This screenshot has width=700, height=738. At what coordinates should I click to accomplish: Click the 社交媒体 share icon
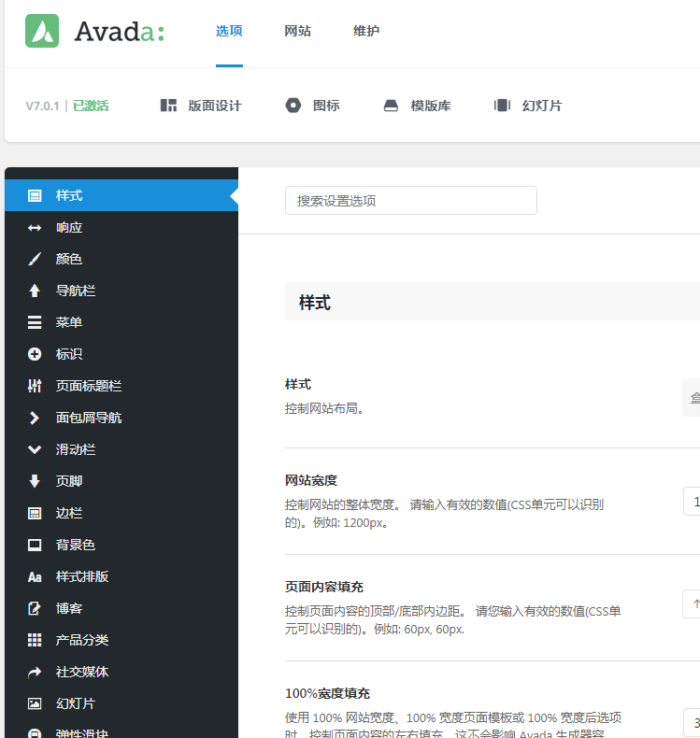click(35, 673)
